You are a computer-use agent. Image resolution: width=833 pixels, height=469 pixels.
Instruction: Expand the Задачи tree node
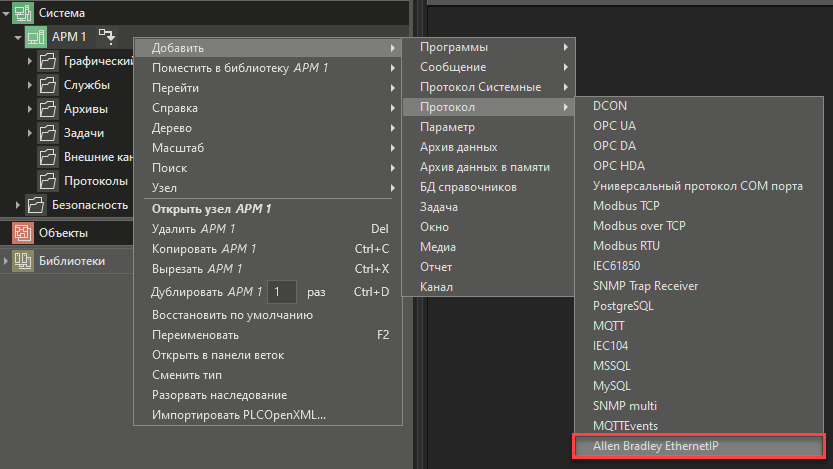coord(30,133)
